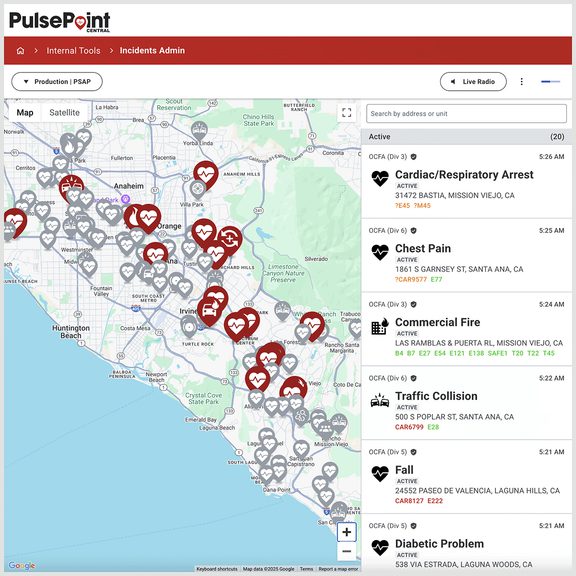The height and width of the screenshot is (576, 576).
Task: Click the Traffic Collision cars icon
Action: tap(380, 400)
